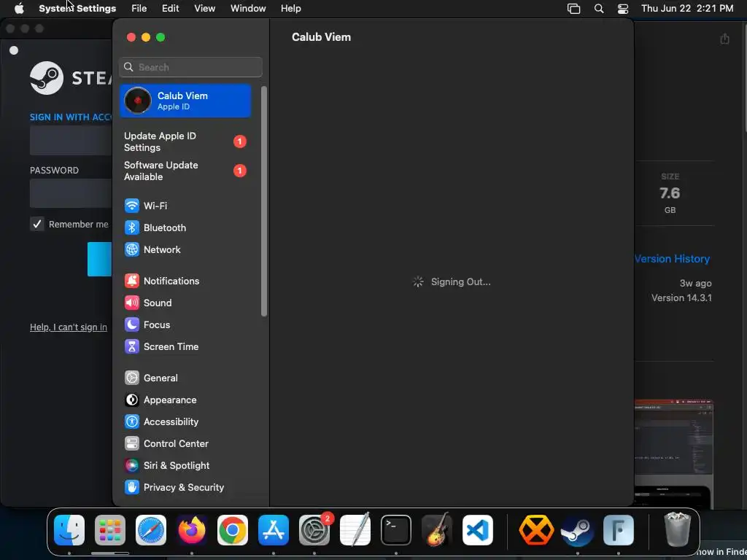
Task: Select Network globe icon in sidebar
Action: click(x=131, y=249)
